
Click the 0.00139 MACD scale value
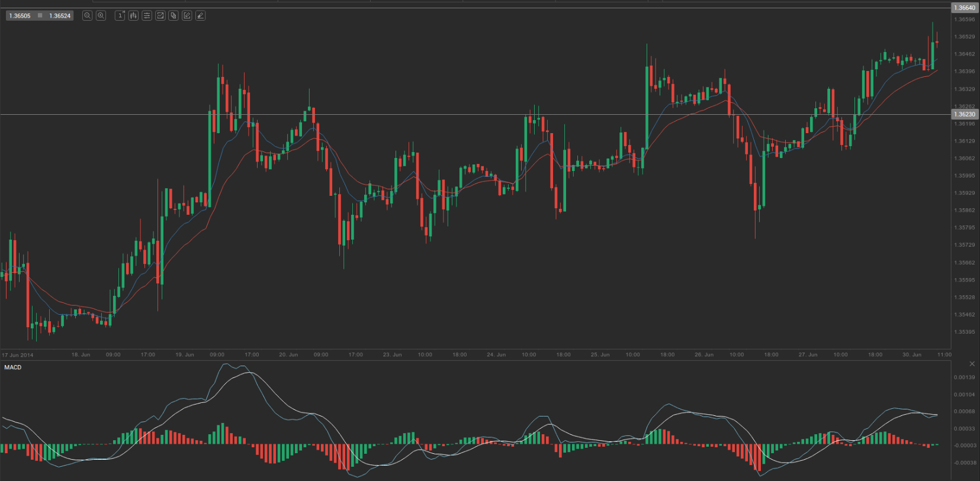[964, 377]
